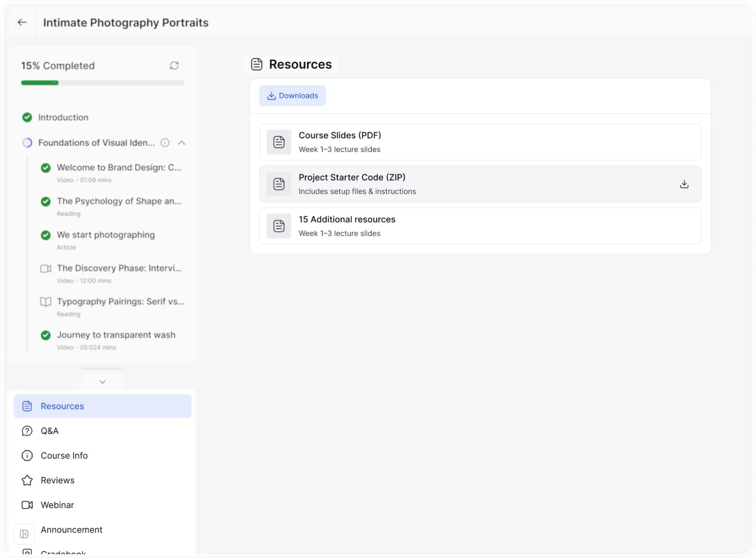
Task: Click the info icon beside Foundations of Visual Identity
Action: pos(165,143)
